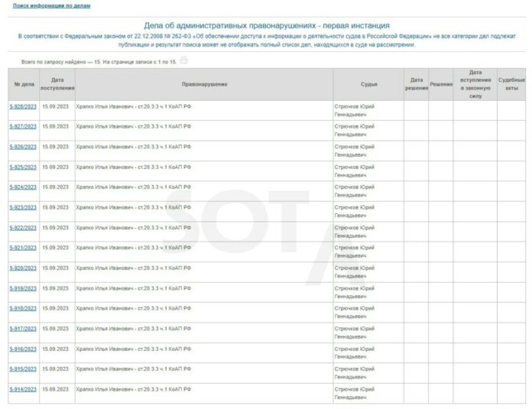Open case number 5-928/2023
The image size is (532, 409).
click(23, 106)
